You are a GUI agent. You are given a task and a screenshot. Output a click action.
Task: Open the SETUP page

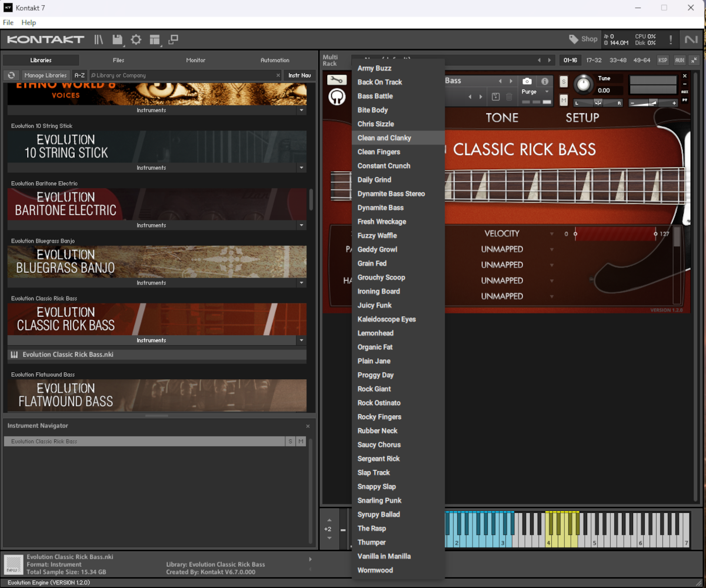point(582,118)
